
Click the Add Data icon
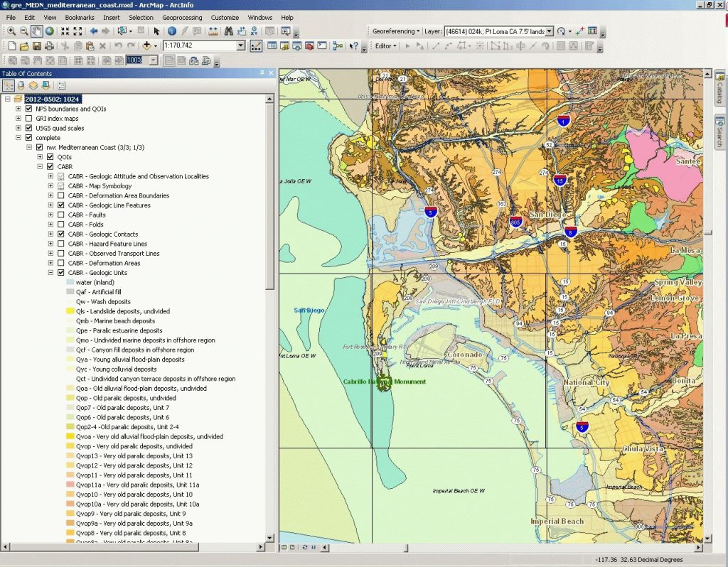146,45
